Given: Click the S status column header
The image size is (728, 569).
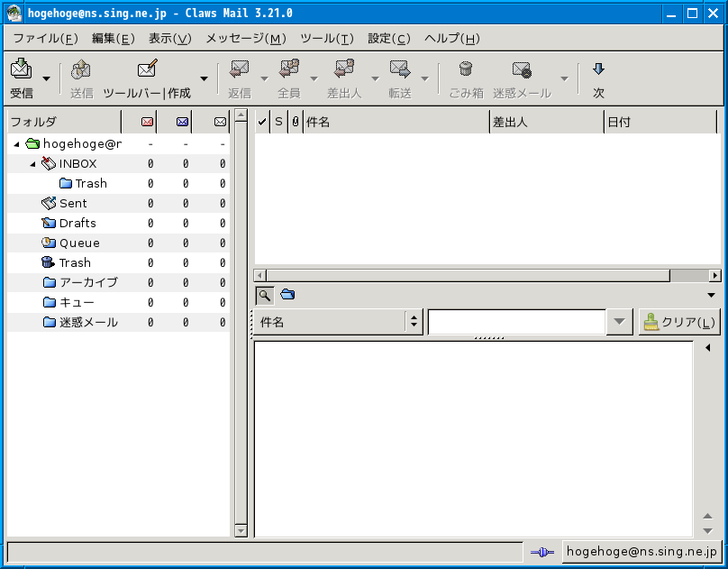Looking at the screenshot, I should coord(278,122).
